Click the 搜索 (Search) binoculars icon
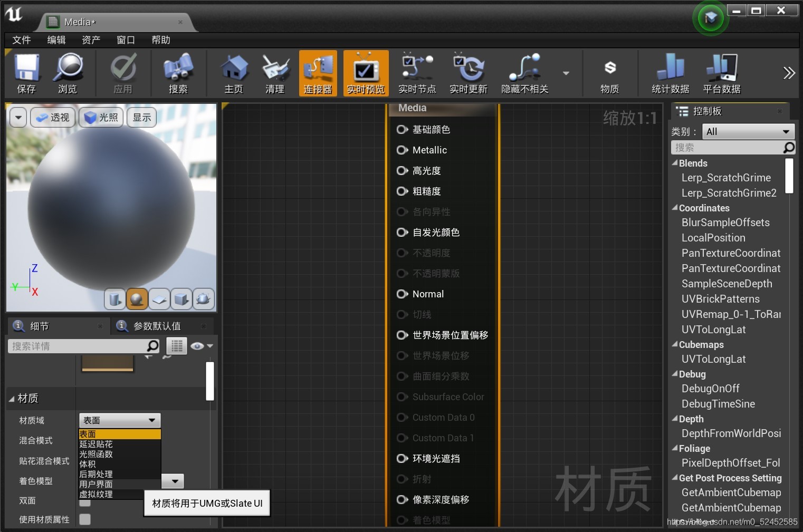 point(178,73)
